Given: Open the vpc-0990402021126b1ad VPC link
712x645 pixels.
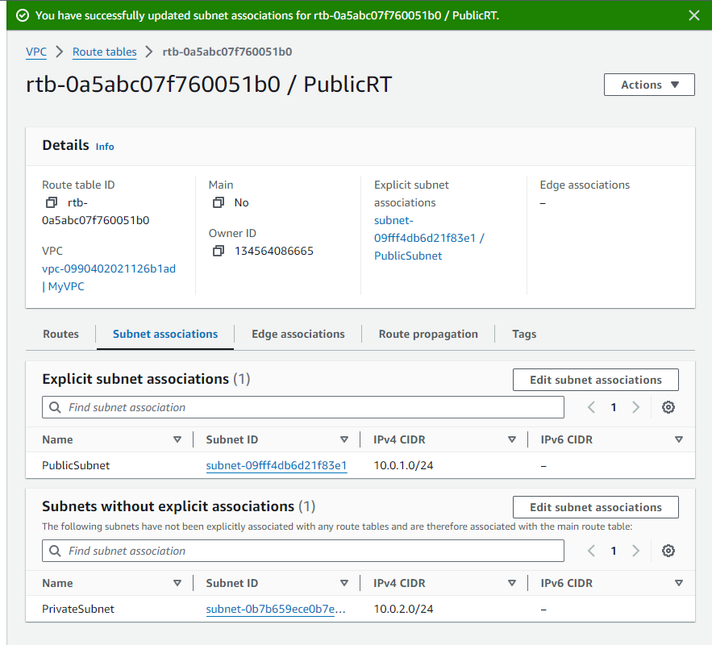Looking at the screenshot, I should [108, 269].
